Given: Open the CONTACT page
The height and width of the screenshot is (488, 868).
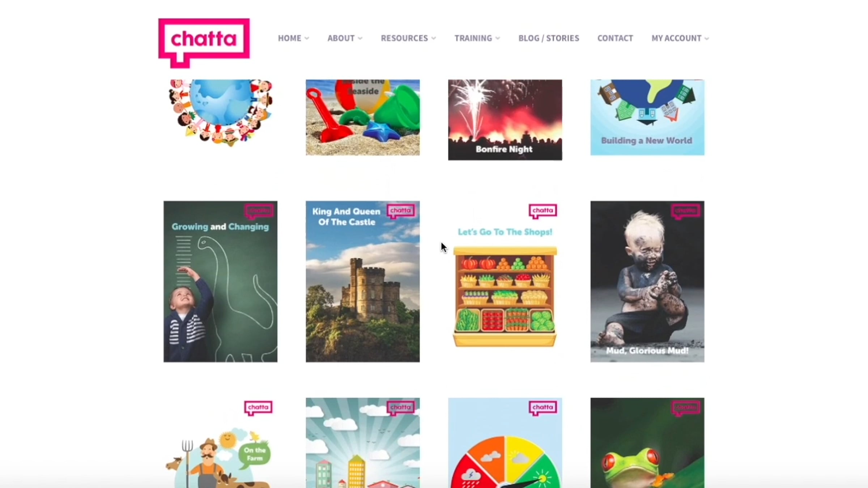Looking at the screenshot, I should coord(615,38).
